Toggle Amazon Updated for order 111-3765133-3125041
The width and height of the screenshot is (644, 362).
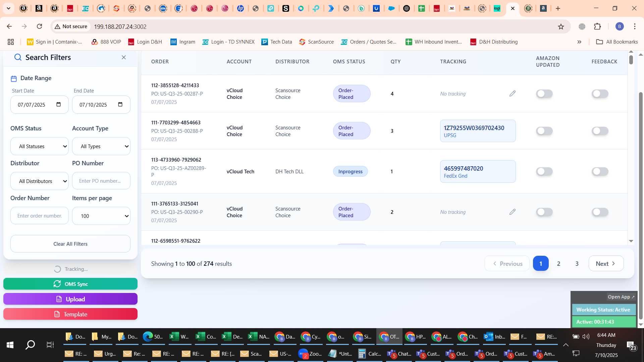click(544, 212)
